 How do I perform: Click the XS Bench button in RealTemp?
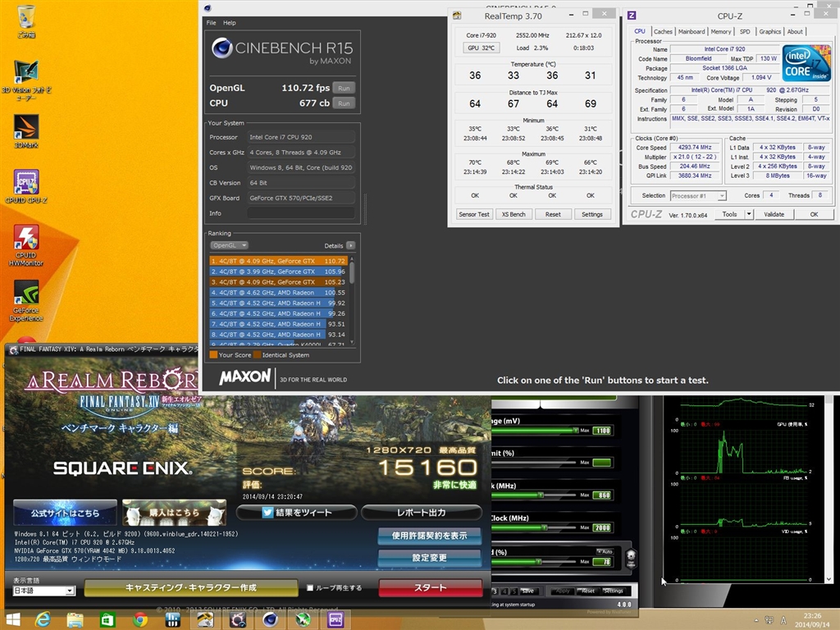tap(514, 214)
